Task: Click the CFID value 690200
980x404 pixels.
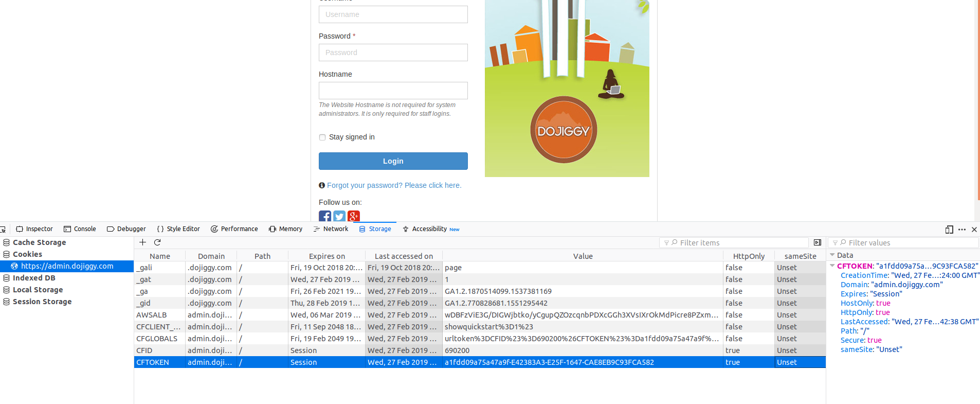Action: 457,350
